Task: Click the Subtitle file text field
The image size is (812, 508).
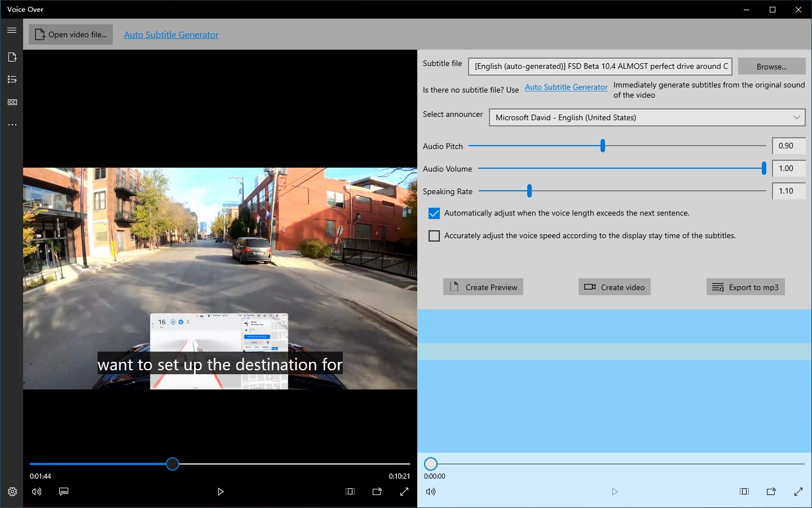Action: (600, 67)
